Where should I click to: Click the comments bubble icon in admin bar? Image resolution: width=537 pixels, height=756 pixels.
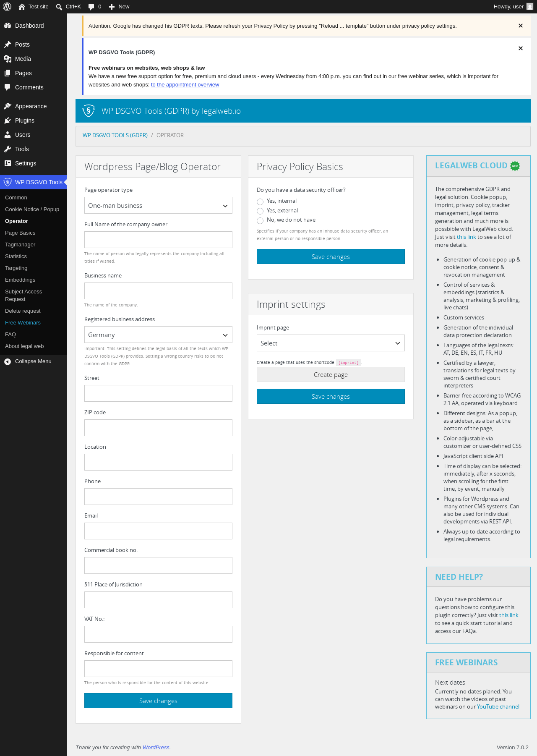(x=91, y=7)
